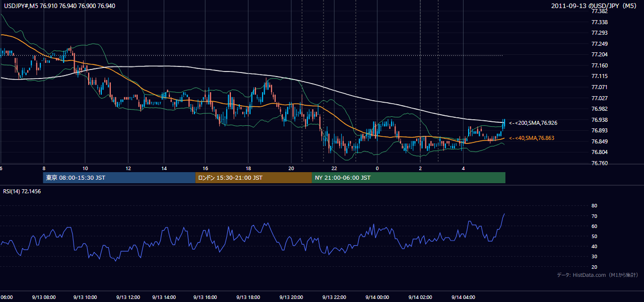
Task: Click price axis value 76.982
Action: (599, 109)
